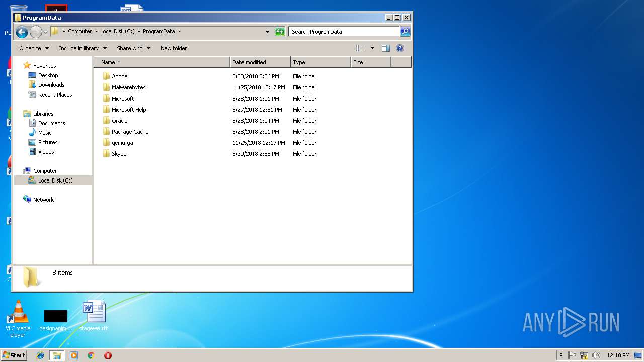Open the Documents library

click(x=51, y=123)
